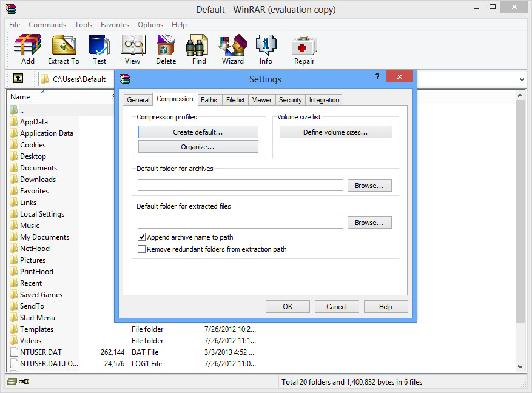Open the Options menu

pyautogui.click(x=150, y=25)
